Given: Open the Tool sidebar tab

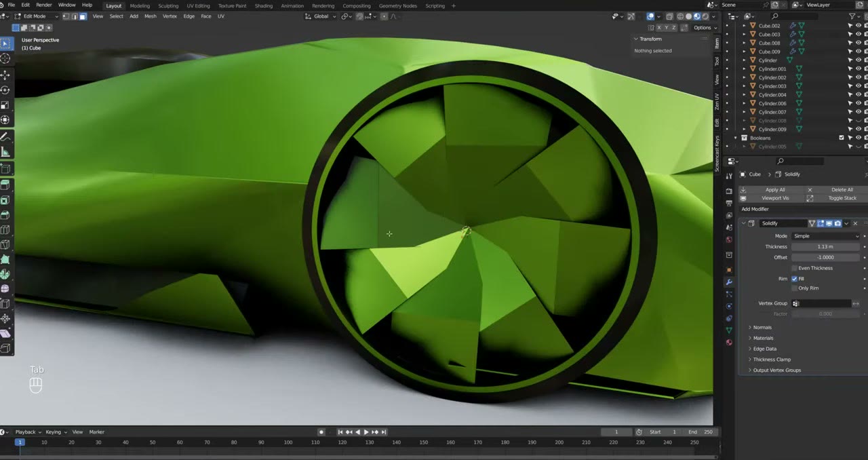Looking at the screenshot, I should [717, 61].
